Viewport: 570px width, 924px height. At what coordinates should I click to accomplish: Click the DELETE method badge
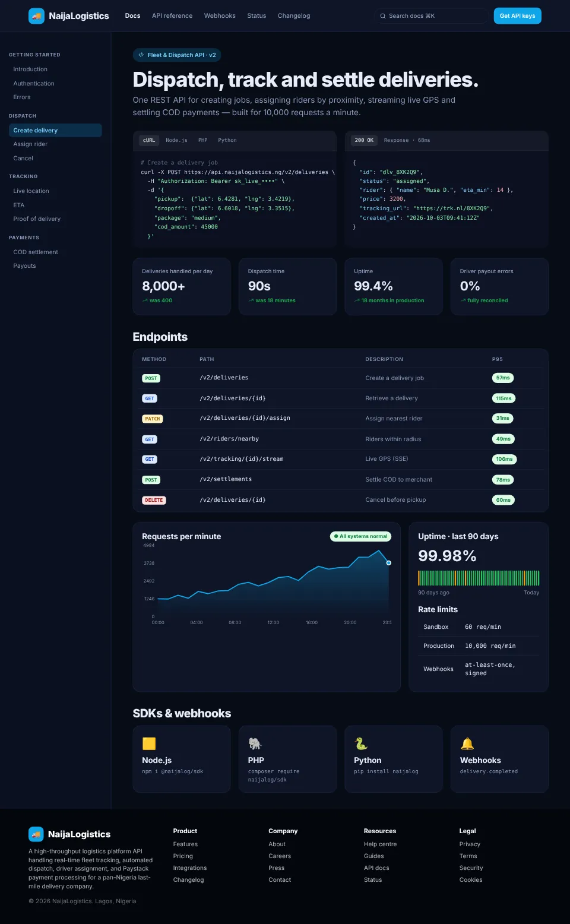154,500
